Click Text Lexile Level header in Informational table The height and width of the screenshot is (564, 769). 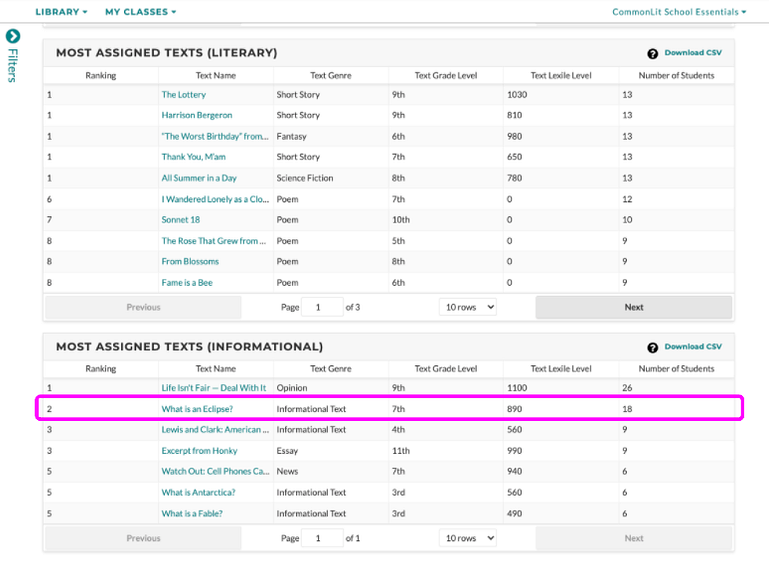[x=561, y=369]
